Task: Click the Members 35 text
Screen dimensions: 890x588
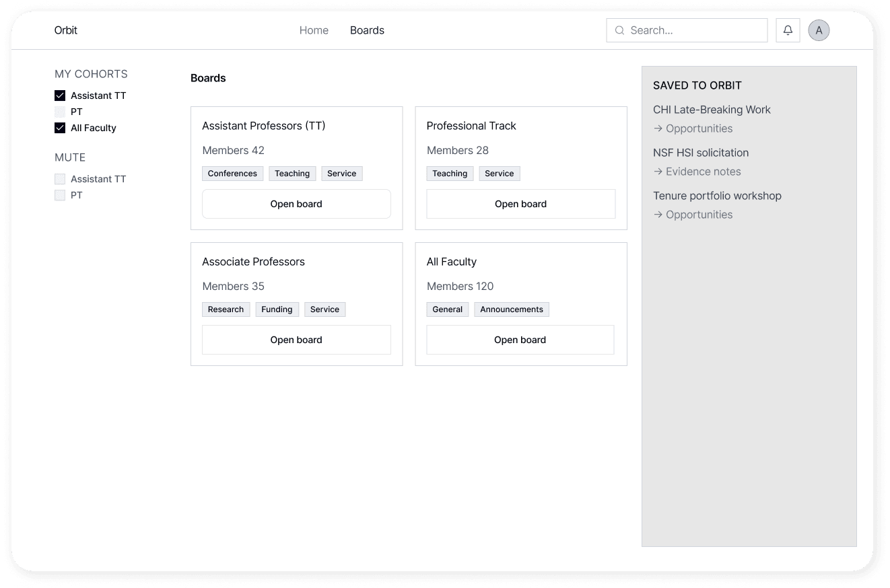Action: point(233,286)
